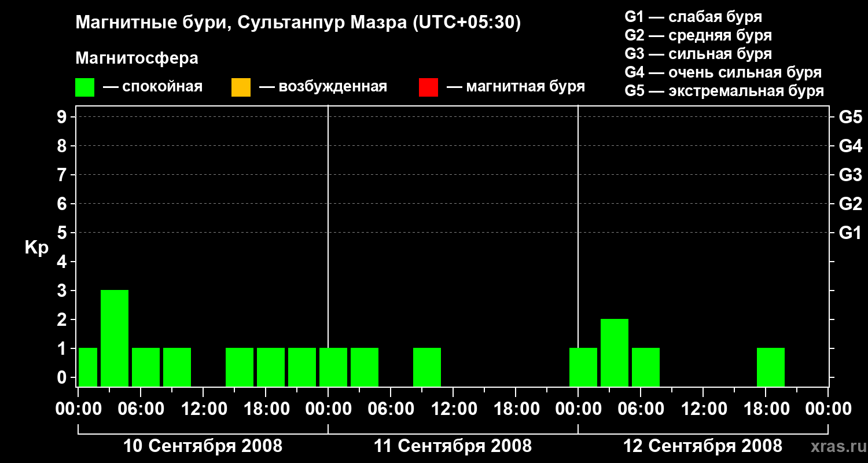
Task: Select the chart title 'Магнитные бури, Сультанпур Мазра'
Action: point(240,23)
